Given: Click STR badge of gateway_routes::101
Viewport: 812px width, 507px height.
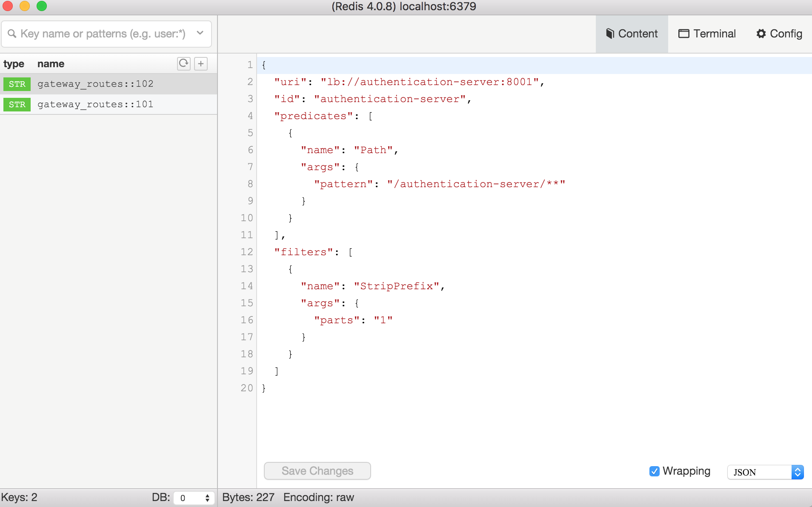Looking at the screenshot, I should [17, 104].
